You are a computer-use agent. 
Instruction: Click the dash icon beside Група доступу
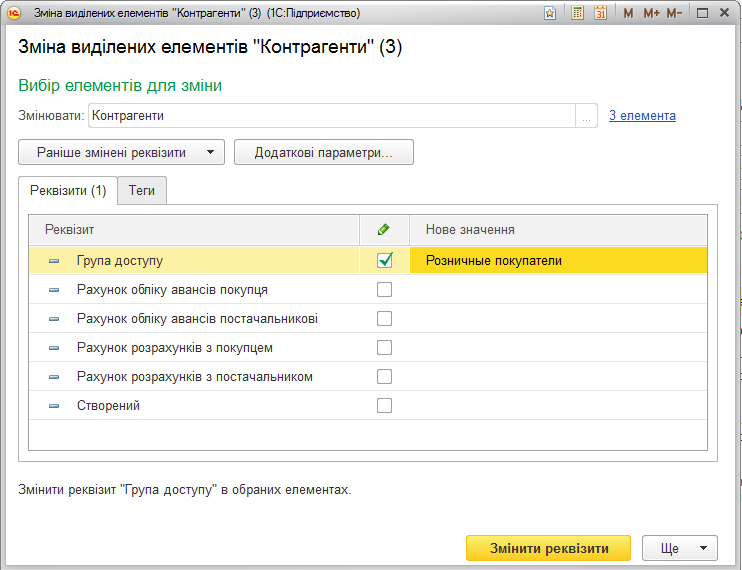[x=54, y=261]
